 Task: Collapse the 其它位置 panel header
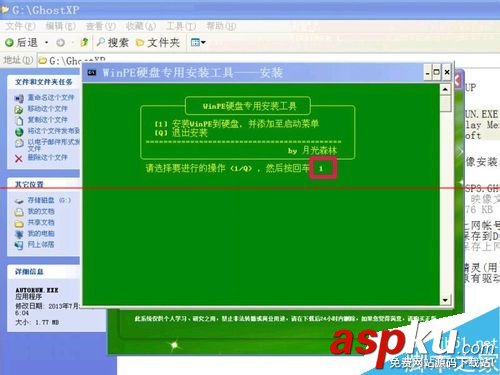click(44, 184)
